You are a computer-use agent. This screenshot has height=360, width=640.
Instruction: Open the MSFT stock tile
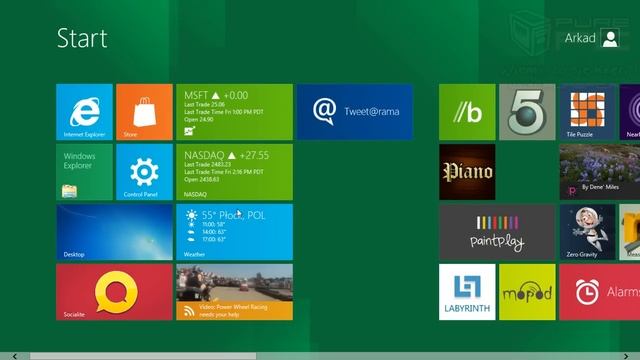click(x=234, y=112)
